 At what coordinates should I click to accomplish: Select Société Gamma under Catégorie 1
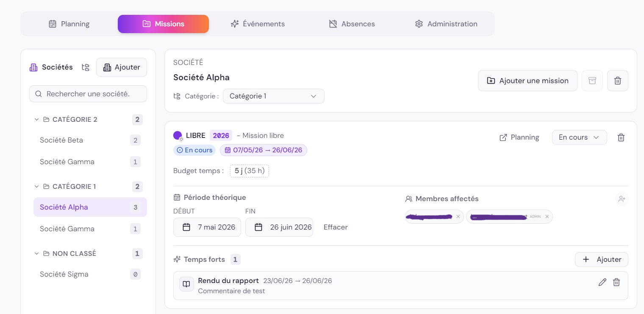click(x=90, y=229)
